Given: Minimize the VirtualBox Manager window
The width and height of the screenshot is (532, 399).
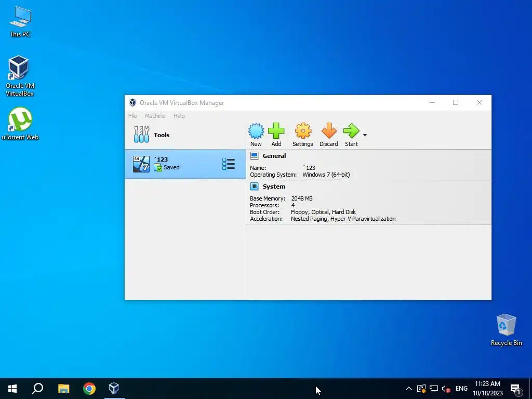Looking at the screenshot, I should [x=432, y=102].
